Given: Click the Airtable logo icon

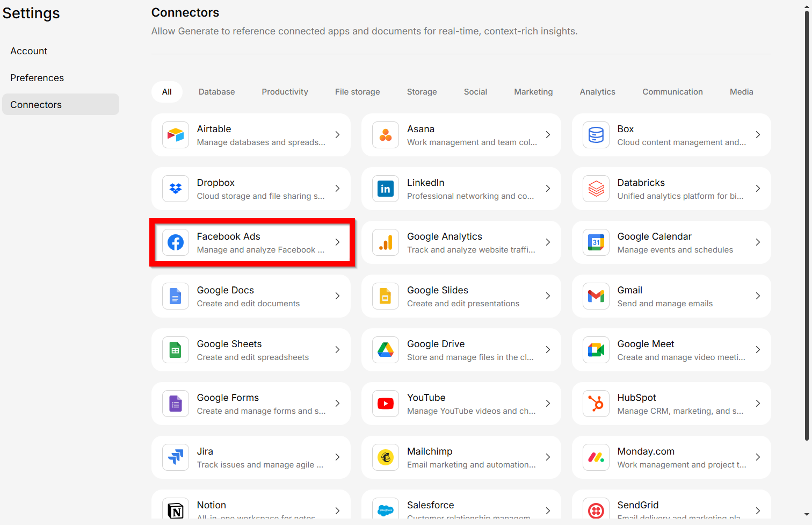Looking at the screenshot, I should coord(176,135).
